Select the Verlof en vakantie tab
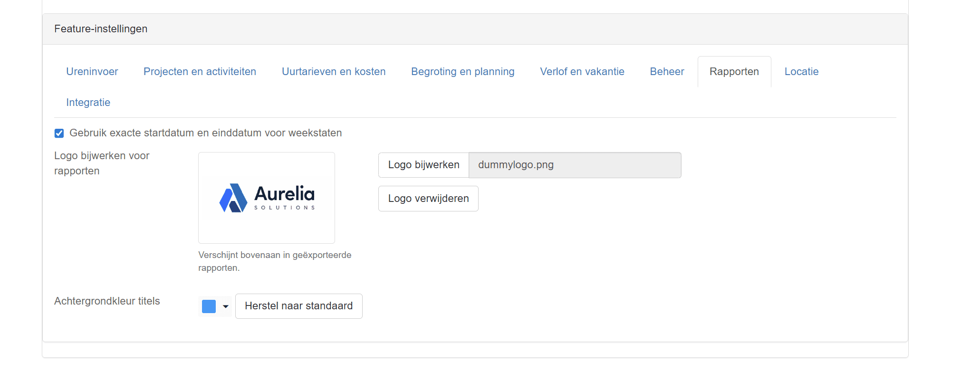 point(582,72)
